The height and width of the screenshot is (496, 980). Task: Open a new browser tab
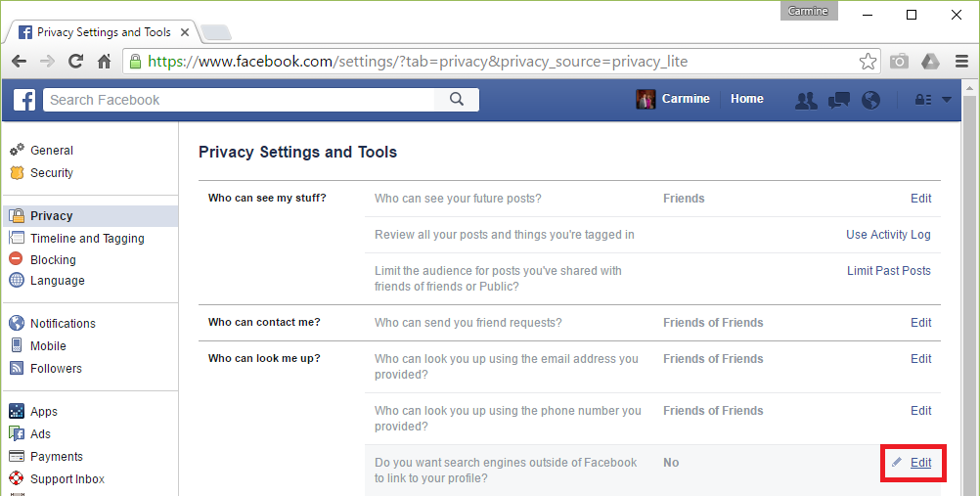[216, 32]
